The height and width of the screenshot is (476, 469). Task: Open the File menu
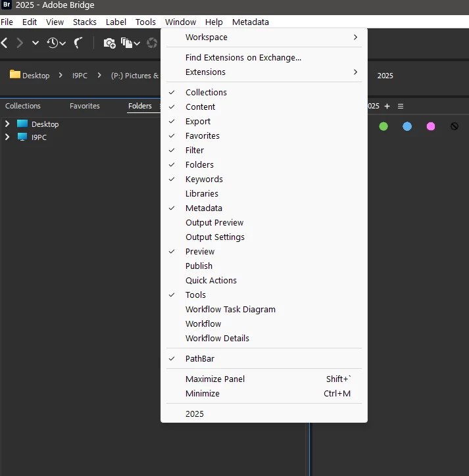tap(7, 22)
